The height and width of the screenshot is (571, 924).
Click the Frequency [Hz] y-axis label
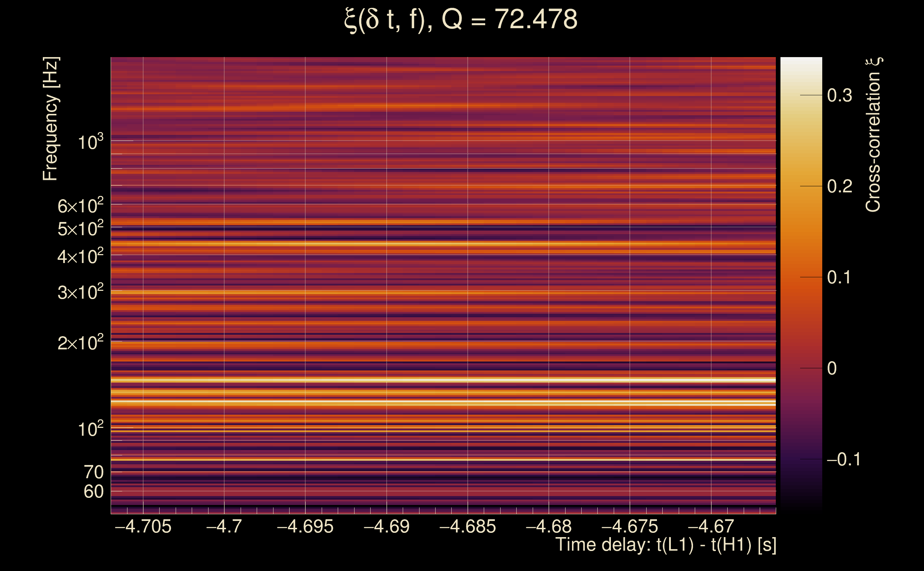[50, 119]
